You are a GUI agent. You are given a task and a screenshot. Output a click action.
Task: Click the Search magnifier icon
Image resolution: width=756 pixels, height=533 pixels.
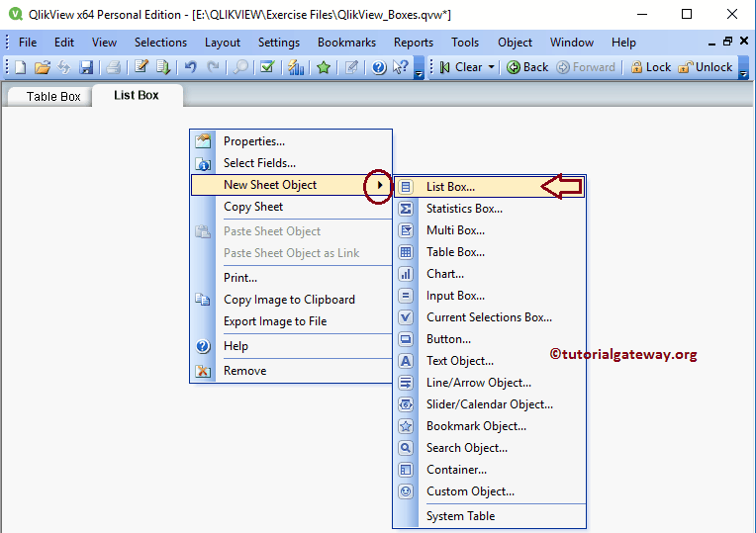(240, 67)
